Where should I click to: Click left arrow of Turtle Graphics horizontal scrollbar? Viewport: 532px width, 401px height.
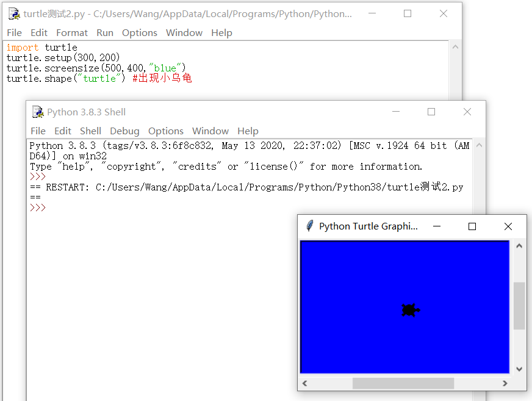point(304,383)
